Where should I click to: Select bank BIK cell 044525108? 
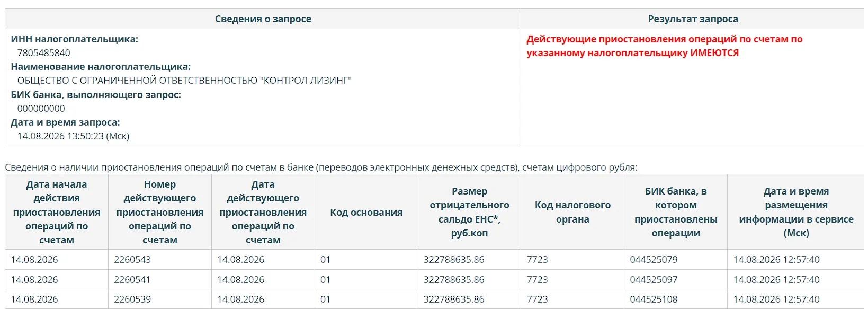654,299
